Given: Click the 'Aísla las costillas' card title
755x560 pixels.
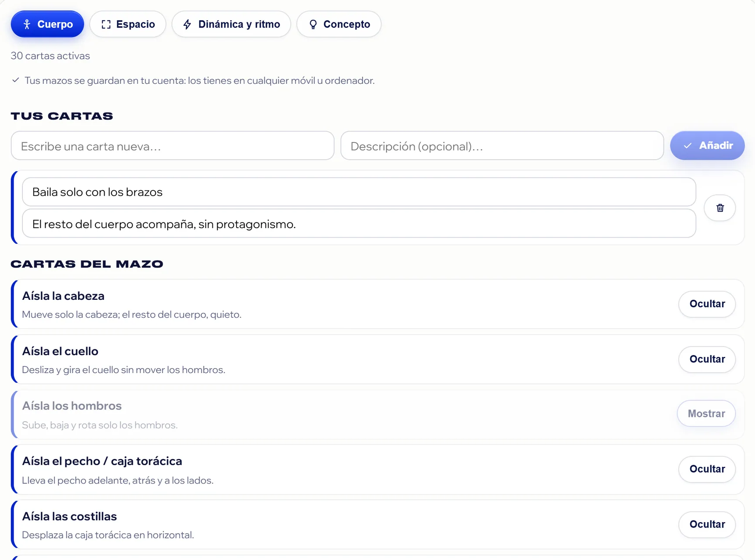Looking at the screenshot, I should (69, 516).
